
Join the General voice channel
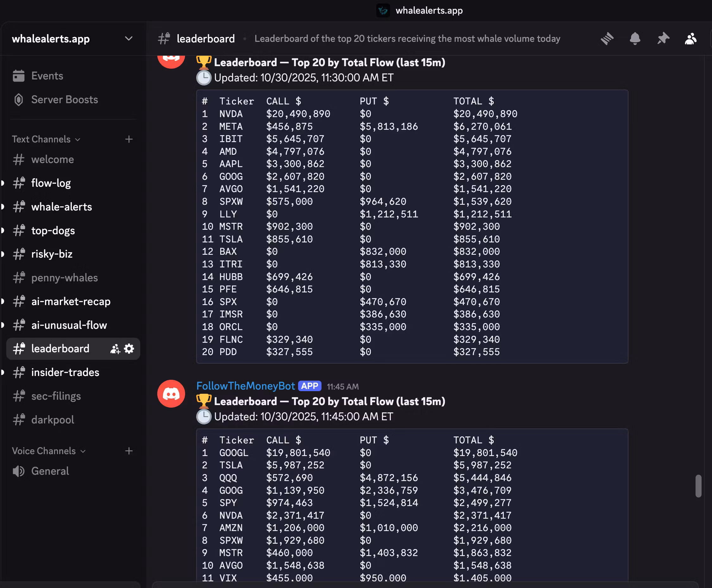[50, 471]
